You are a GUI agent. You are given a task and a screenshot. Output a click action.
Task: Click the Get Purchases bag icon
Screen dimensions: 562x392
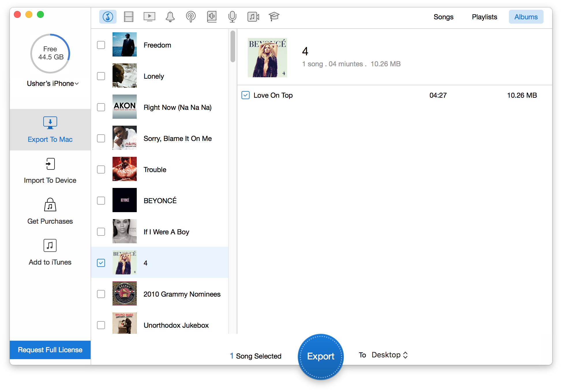coord(50,205)
